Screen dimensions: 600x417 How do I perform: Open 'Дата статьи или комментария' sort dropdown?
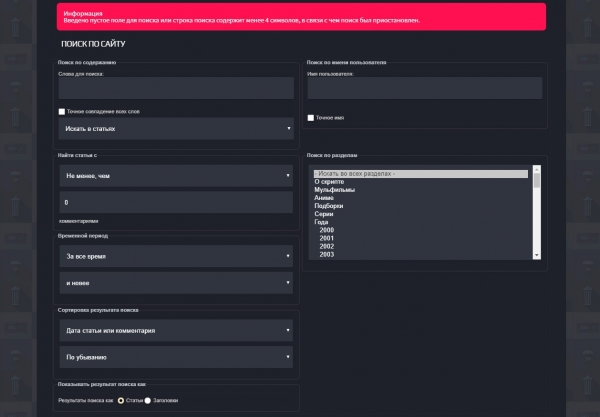176,330
